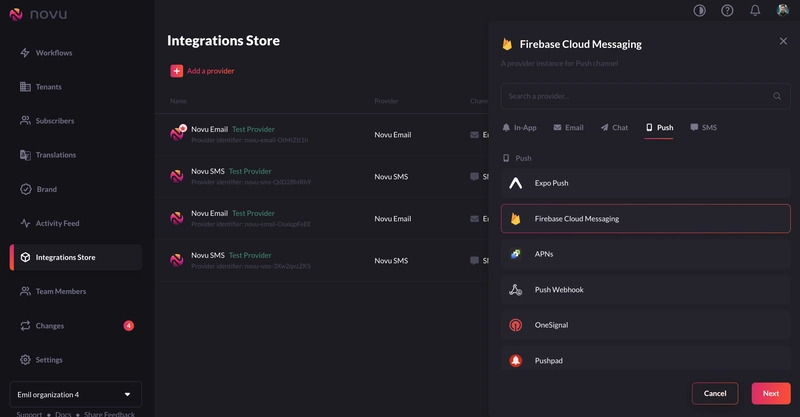The width and height of the screenshot is (800, 417).
Task: Select the APNs provider
Action: coord(645,254)
